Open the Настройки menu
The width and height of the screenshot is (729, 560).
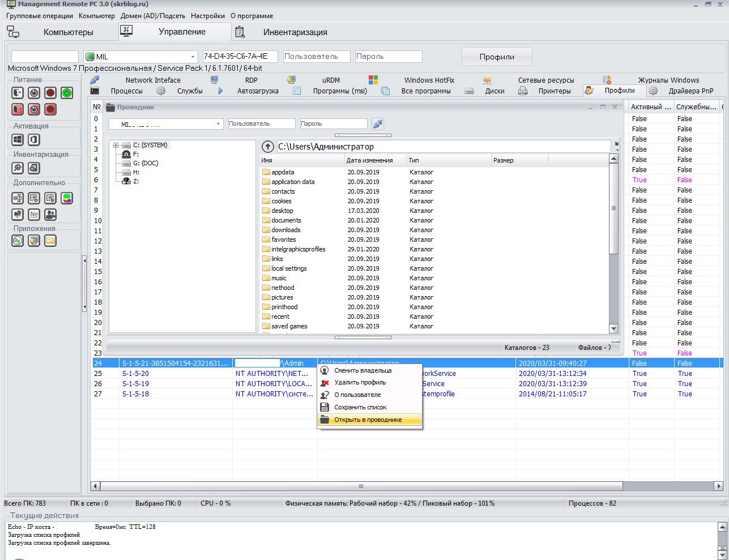[x=208, y=16]
